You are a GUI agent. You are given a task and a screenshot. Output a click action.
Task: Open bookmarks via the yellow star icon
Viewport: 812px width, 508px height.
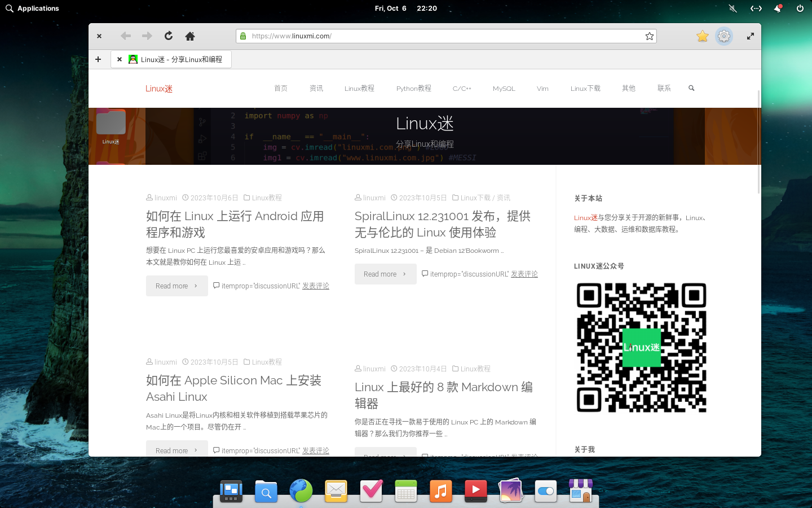[703, 36]
